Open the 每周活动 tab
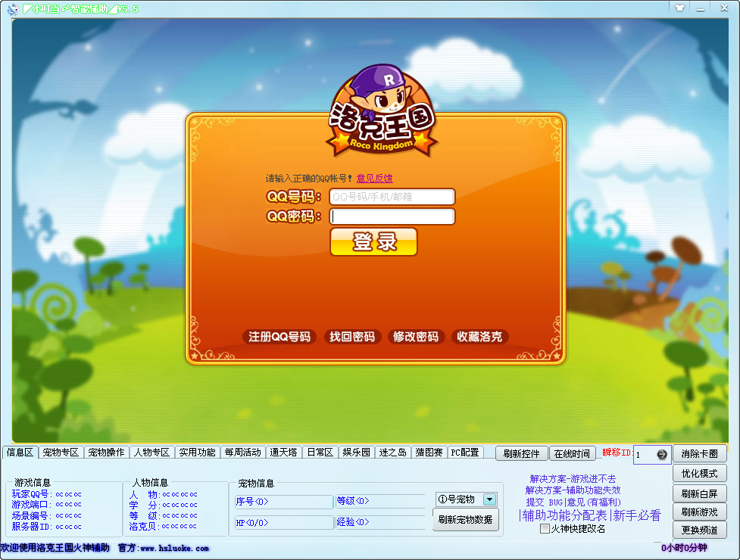Screen dimensions: 740x560 coord(242,452)
